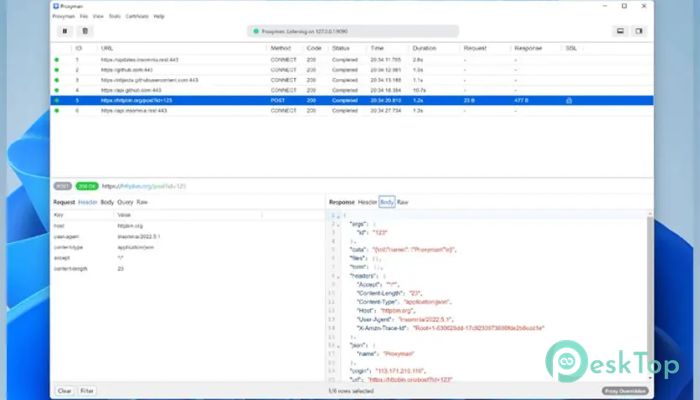700x400 pixels.
Task: Click "X-Amzn-Trace-Id" value in response
Action: point(479,328)
